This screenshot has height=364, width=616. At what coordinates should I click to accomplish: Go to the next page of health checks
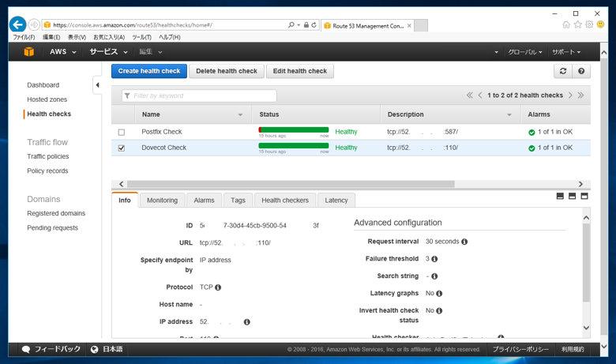coord(570,96)
